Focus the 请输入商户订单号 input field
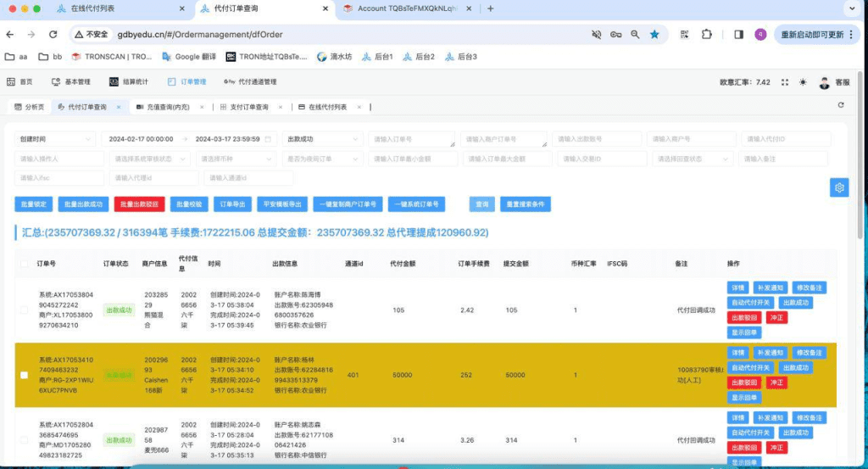The width and height of the screenshot is (868, 469). click(504, 139)
